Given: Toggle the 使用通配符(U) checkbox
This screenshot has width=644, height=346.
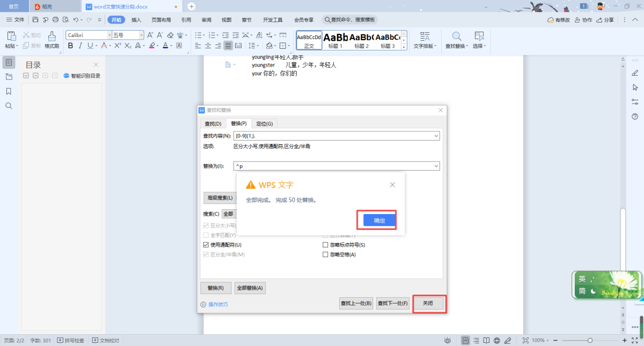Looking at the screenshot, I should pos(206,245).
